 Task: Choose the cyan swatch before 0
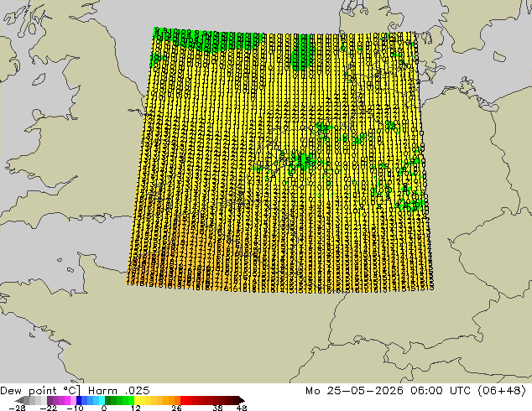pos(102,400)
